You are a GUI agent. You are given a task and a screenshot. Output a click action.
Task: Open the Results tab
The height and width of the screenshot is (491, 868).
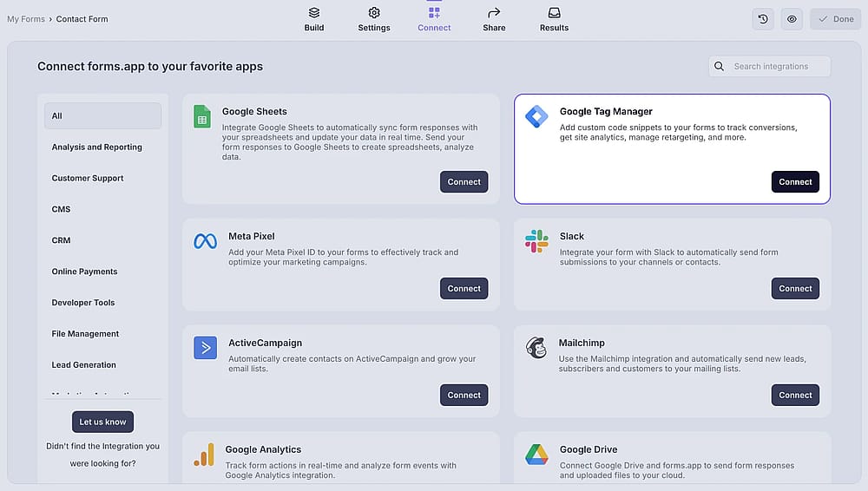pyautogui.click(x=554, y=19)
